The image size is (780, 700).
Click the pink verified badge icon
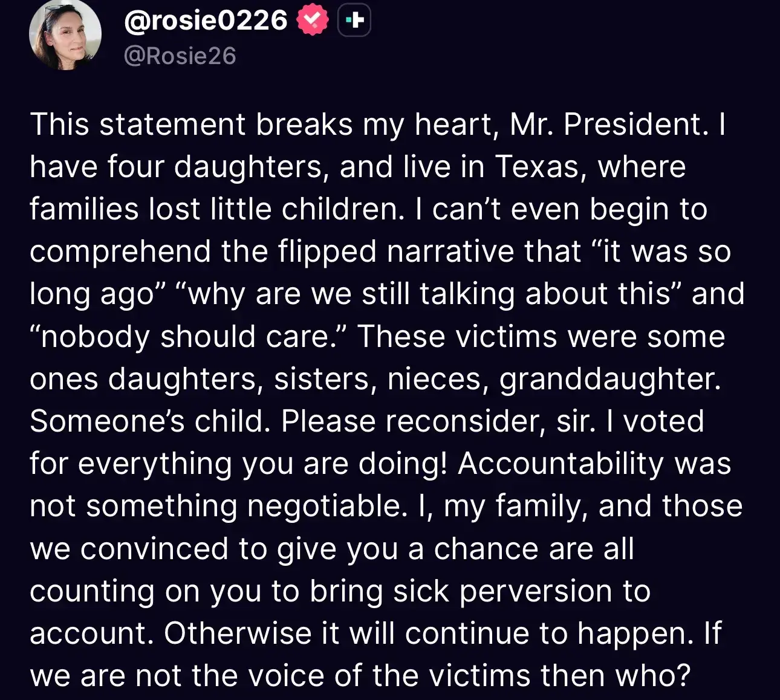click(x=312, y=21)
